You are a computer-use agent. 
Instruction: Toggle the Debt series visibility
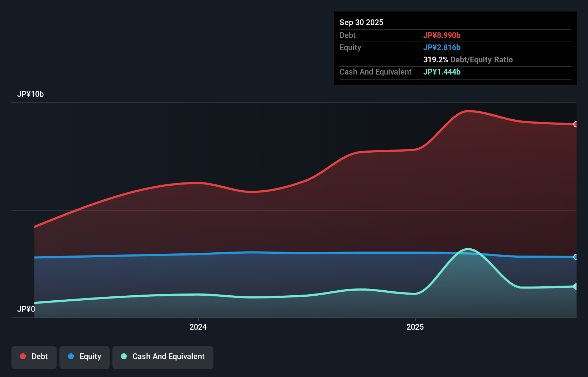[34, 357]
